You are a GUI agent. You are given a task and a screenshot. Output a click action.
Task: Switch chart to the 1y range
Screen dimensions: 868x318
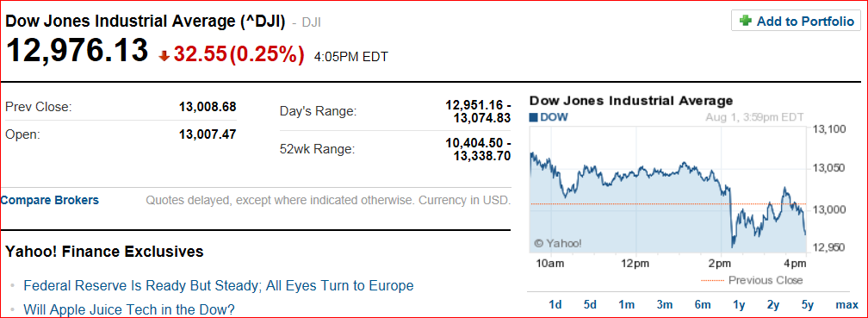tap(739, 305)
